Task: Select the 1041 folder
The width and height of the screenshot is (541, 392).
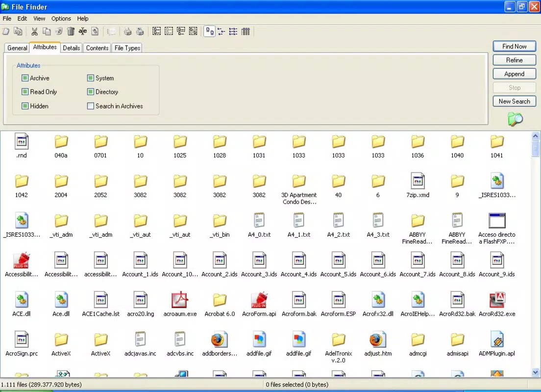Action: [x=497, y=141]
